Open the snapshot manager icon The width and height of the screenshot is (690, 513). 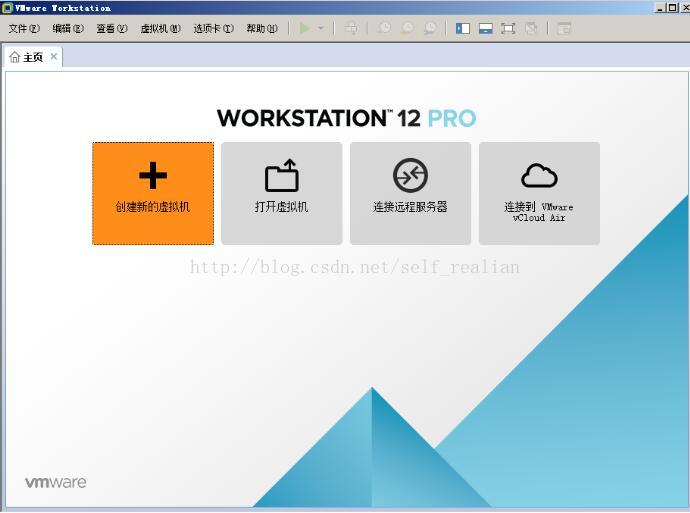(x=430, y=28)
